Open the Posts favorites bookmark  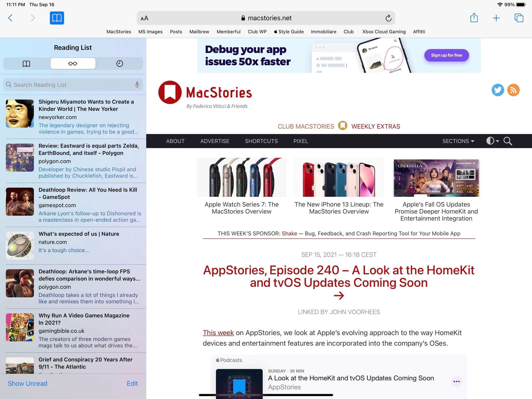tap(176, 32)
